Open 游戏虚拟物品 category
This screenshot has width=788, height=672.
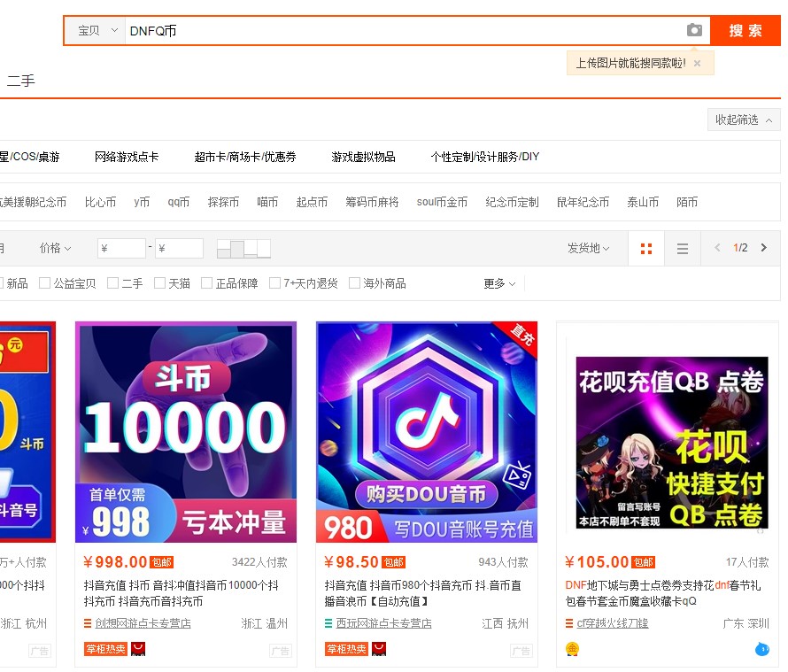363,157
